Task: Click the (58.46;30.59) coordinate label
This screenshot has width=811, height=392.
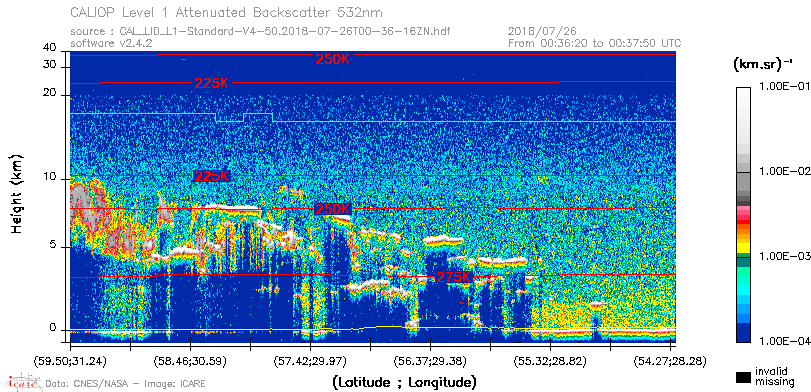Action: pos(191,361)
